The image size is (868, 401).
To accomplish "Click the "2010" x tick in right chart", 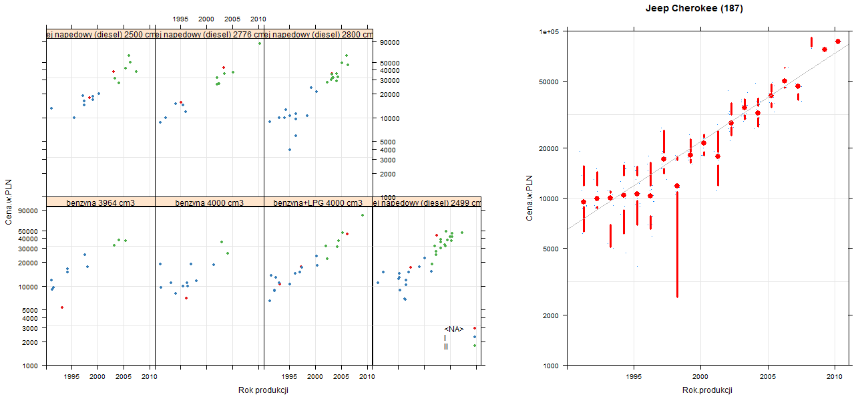I will click(x=835, y=378).
